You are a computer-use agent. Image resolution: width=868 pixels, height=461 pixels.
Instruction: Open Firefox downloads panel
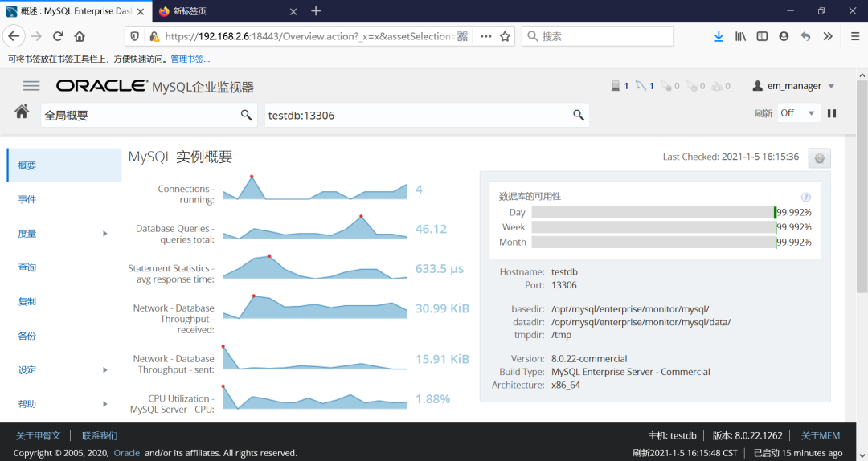click(x=719, y=36)
